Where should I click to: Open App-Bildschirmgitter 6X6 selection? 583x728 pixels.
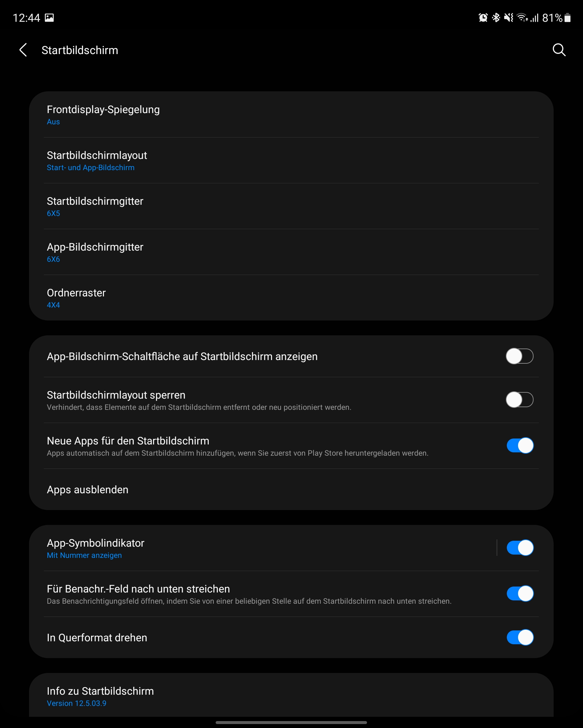pos(95,252)
